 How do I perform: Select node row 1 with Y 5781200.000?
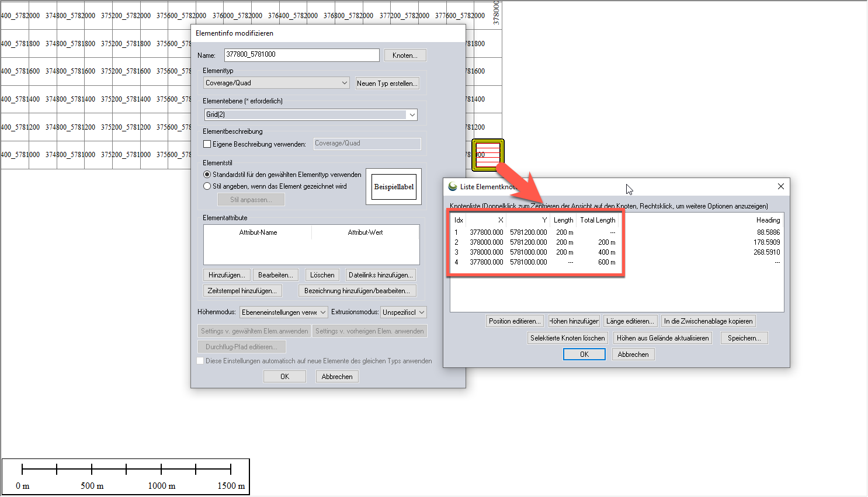pyautogui.click(x=617, y=232)
